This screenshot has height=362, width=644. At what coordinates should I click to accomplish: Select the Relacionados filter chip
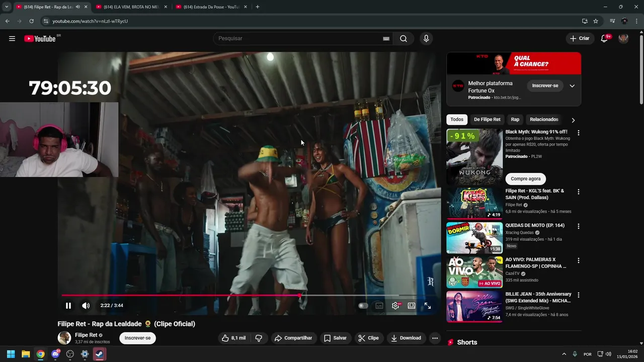pos(544,120)
